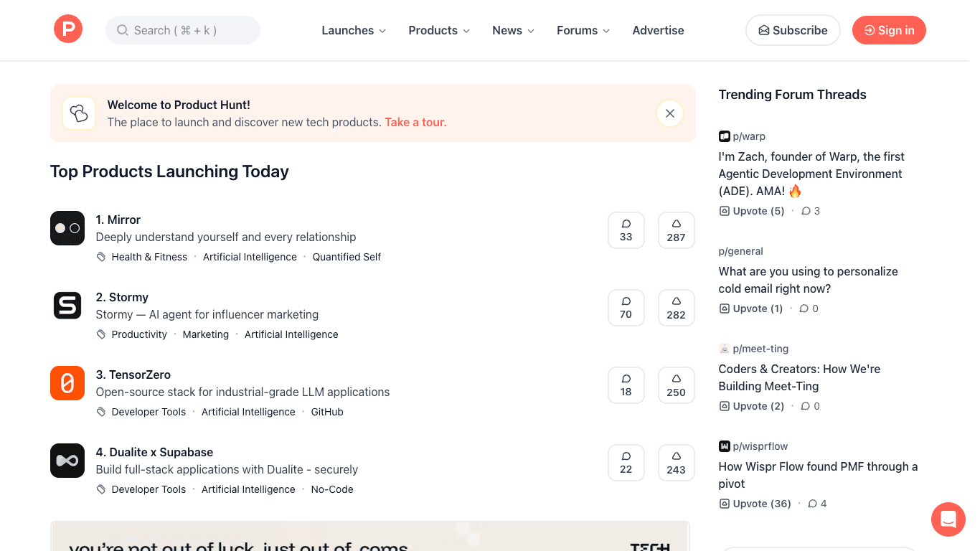This screenshot has width=980, height=551.
Task: Select the News menu item
Action: coord(512,30)
